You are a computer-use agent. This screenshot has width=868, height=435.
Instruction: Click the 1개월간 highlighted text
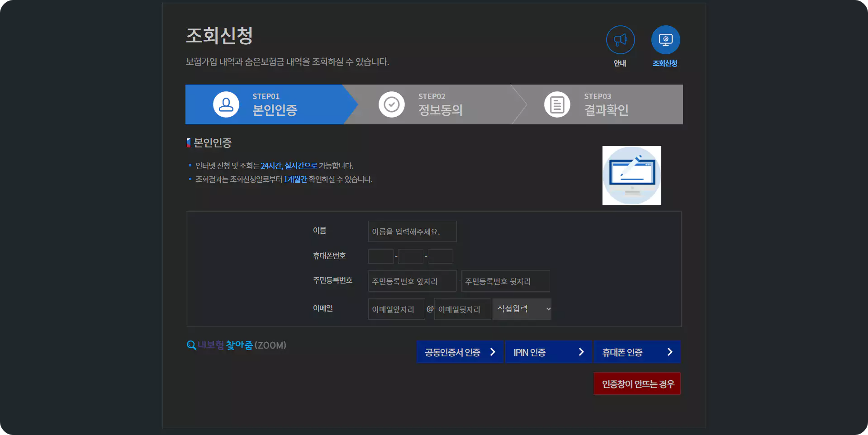pyautogui.click(x=295, y=179)
